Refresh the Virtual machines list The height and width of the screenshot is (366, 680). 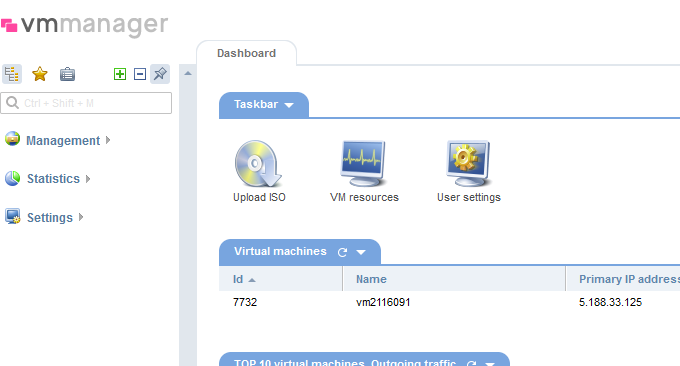pos(342,252)
